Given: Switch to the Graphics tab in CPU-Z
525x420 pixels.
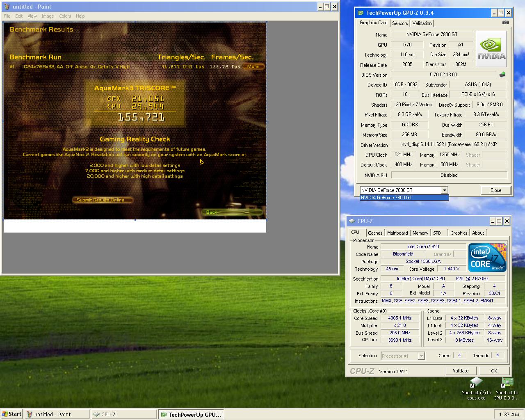Looking at the screenshot, I should click(459, 233).
